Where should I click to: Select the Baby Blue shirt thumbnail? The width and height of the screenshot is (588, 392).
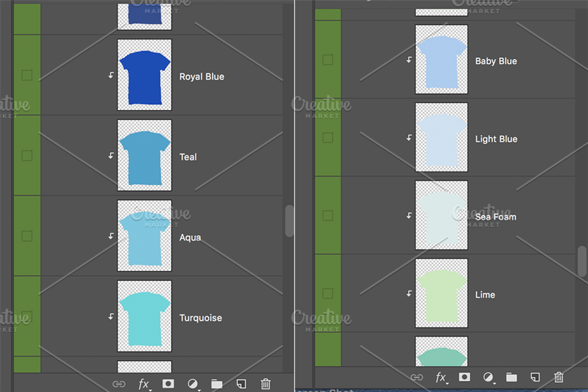pyautogui.click(x=441, y=59)
